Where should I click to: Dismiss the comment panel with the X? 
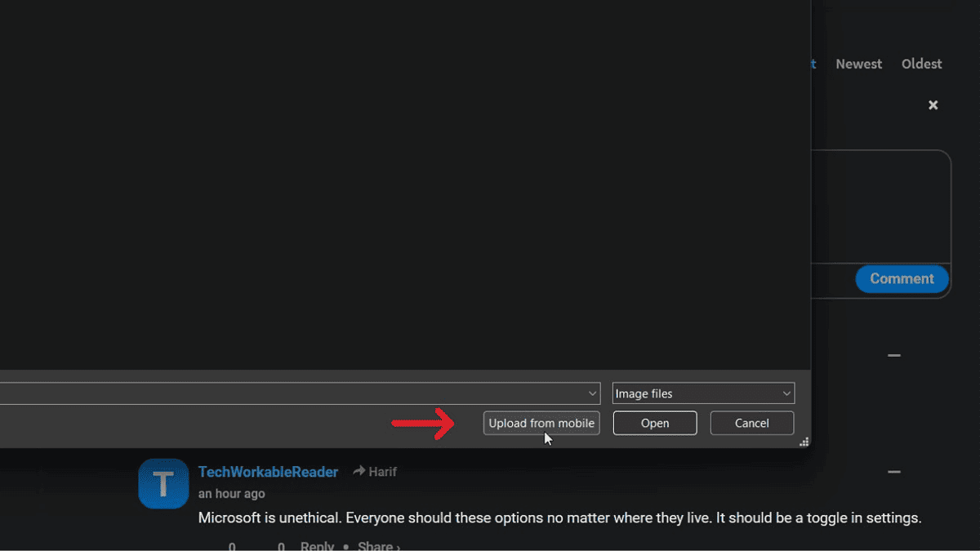[933, 104]
